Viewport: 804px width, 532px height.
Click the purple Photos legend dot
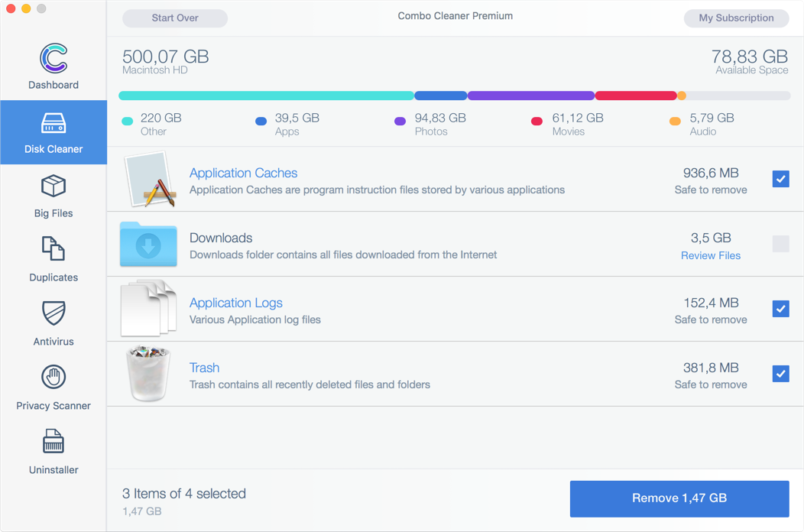tap(400, 121)
